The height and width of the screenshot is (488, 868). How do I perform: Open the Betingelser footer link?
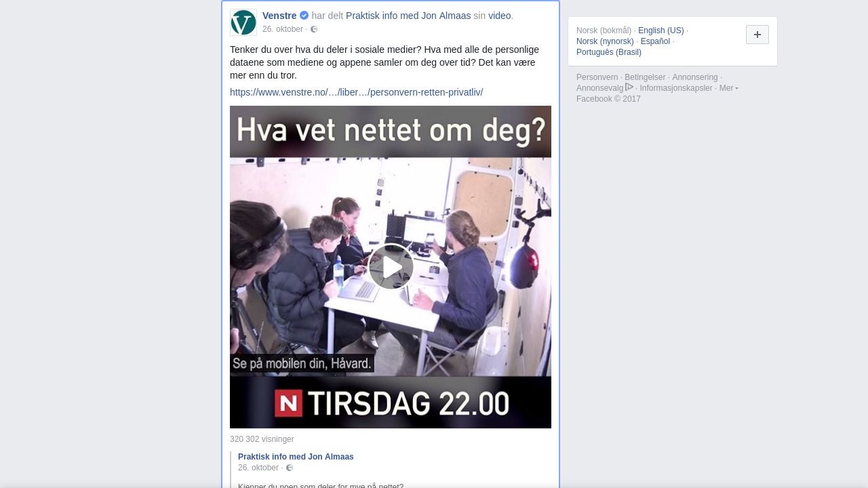coord(645,77)
